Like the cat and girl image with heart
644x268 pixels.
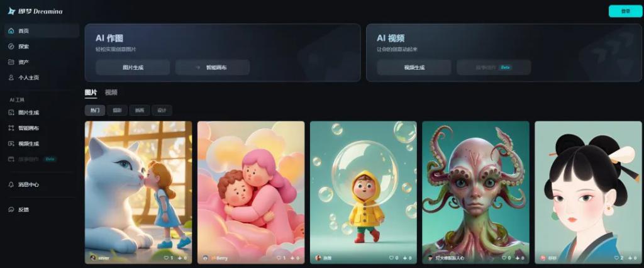pyautogui.click(x=166, y=258)
